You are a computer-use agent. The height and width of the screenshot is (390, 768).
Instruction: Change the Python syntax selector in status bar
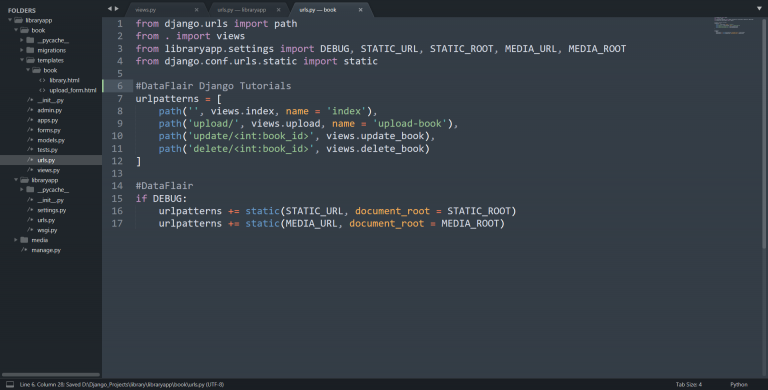[739, 385]
